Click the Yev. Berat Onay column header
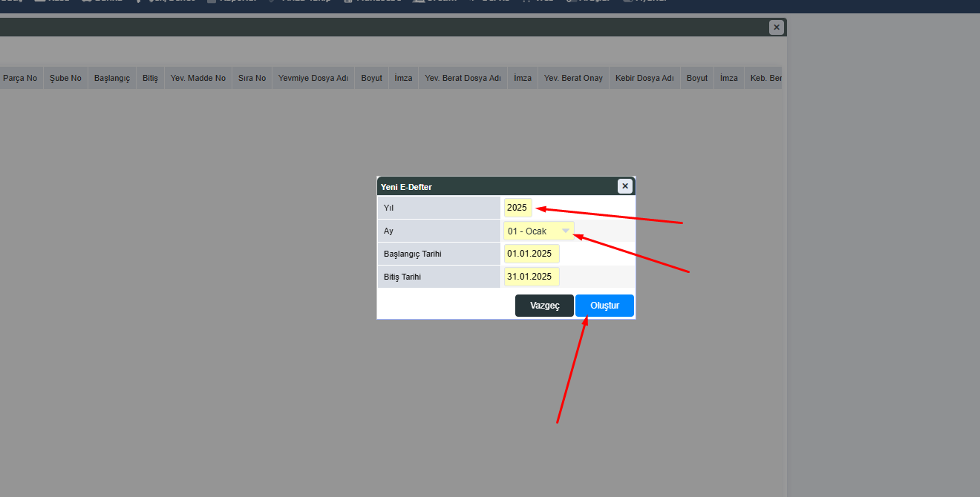 tap(573, 78)
